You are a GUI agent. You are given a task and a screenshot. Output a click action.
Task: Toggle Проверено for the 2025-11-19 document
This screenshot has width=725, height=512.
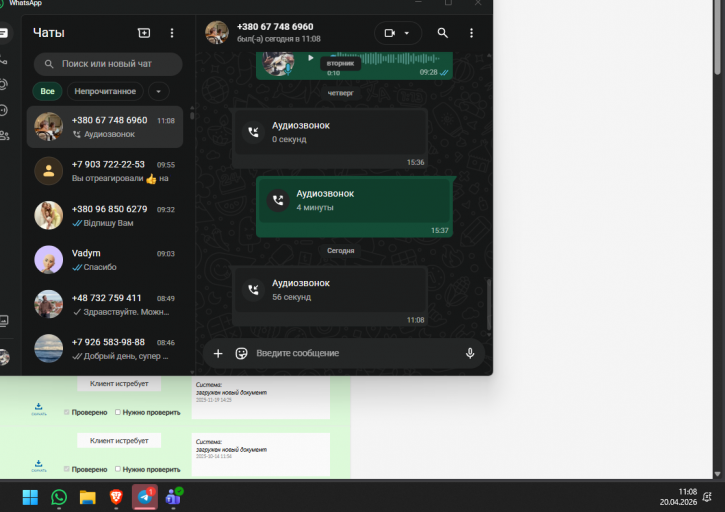(67, 412)
